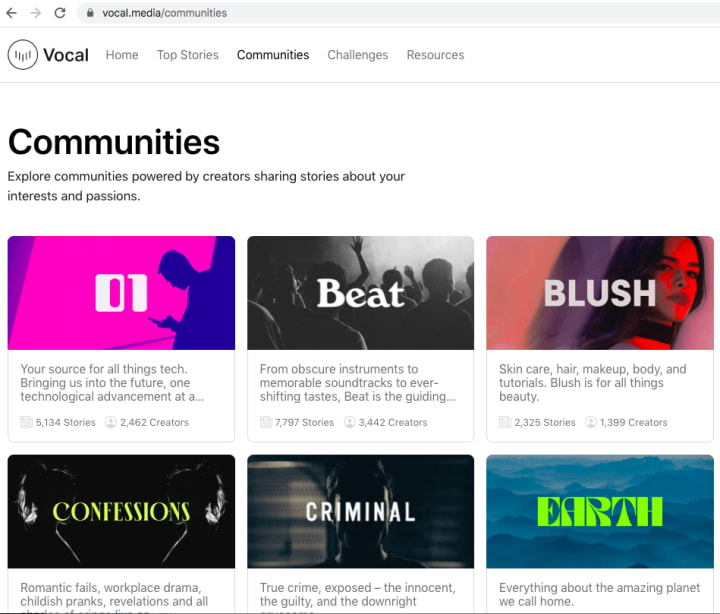Click the browser forward arrow
Screen dimensions: 720x614
[35, 13]
